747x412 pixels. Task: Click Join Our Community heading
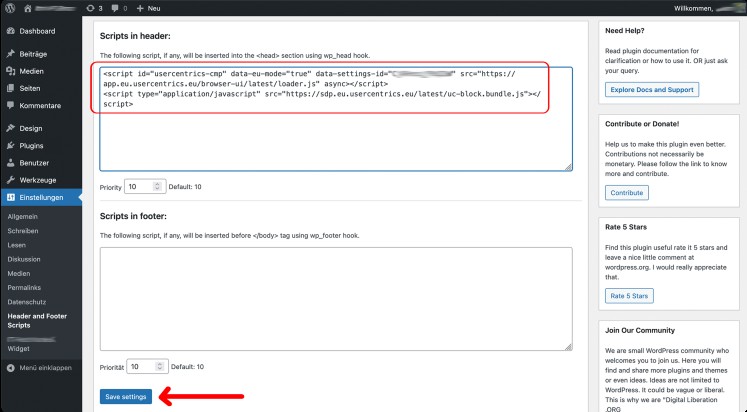click(x=640, y=330)
